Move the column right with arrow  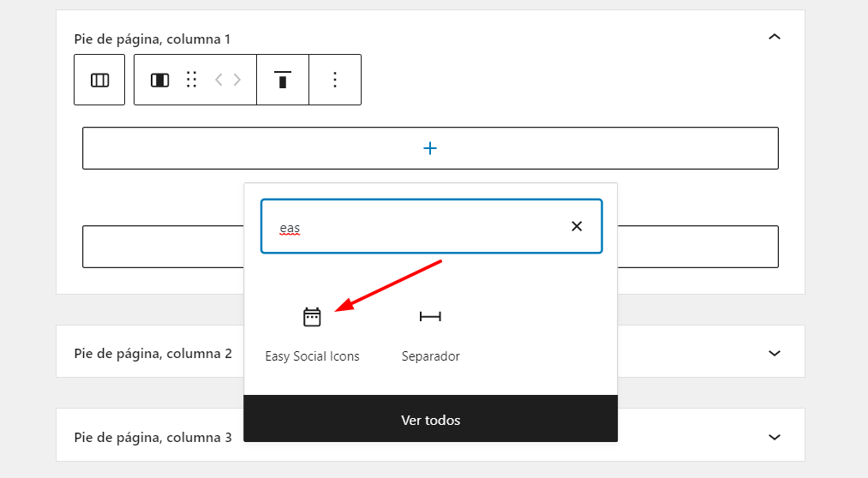237,80
